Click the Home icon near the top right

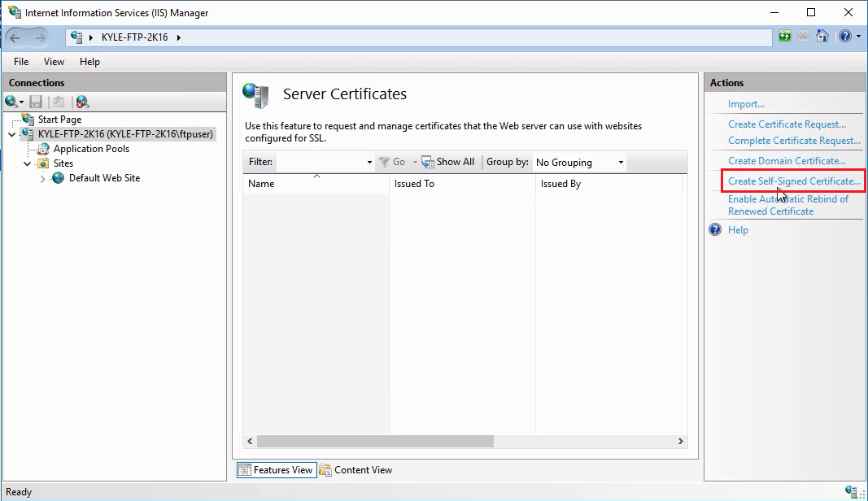(822, 36)
